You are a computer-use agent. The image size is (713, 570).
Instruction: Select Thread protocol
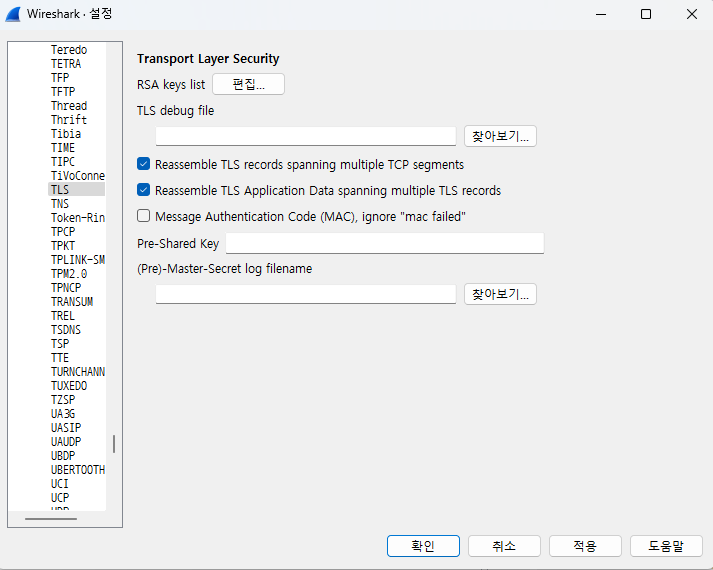(x=69, y=105)
